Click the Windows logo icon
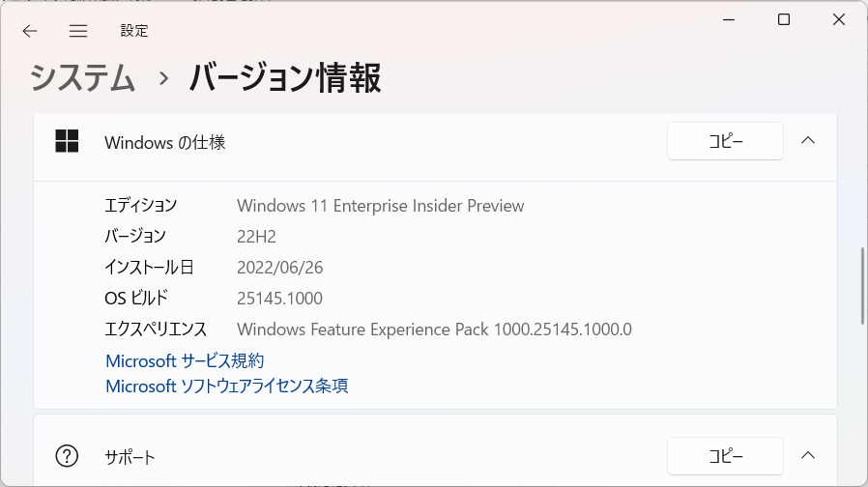The height and width of the screenshot is (487, 868). pos(67,142)
